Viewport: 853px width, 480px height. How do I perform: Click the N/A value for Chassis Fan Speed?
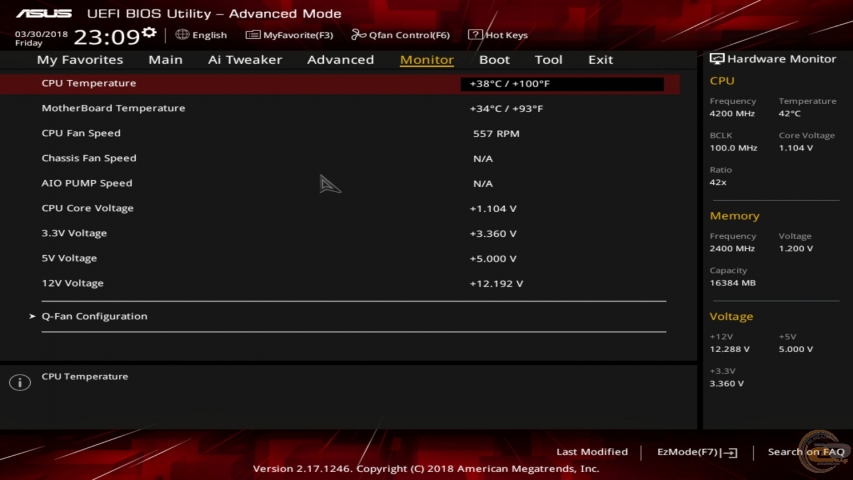(x=483, y=159)
